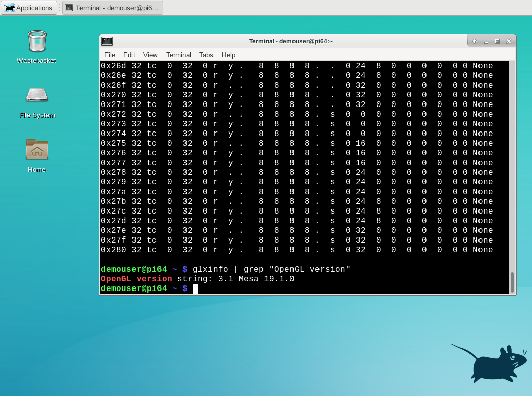Minimize the Terminal window
Image resolution: width=532 pixels, height=396 pixels.
point(486,41)
